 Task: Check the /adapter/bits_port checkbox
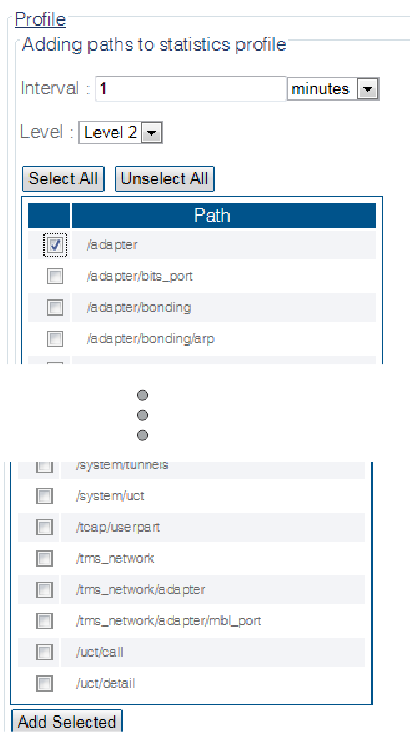point(55,276)
